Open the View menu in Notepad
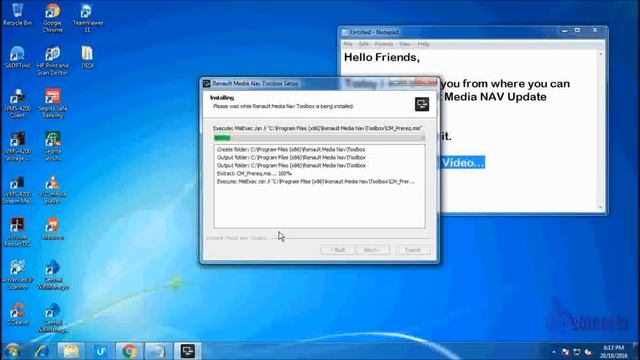This screenshot has height=360, width=640. (405, 44)
